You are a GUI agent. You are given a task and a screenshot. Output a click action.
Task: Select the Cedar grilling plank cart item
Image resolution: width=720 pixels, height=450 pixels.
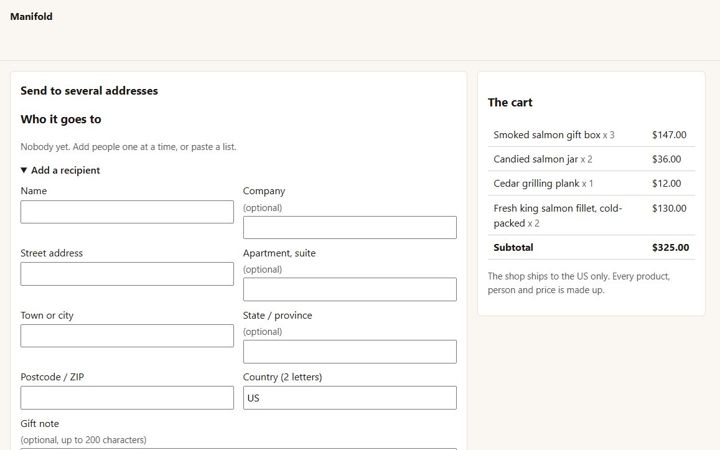pos(591,184)
